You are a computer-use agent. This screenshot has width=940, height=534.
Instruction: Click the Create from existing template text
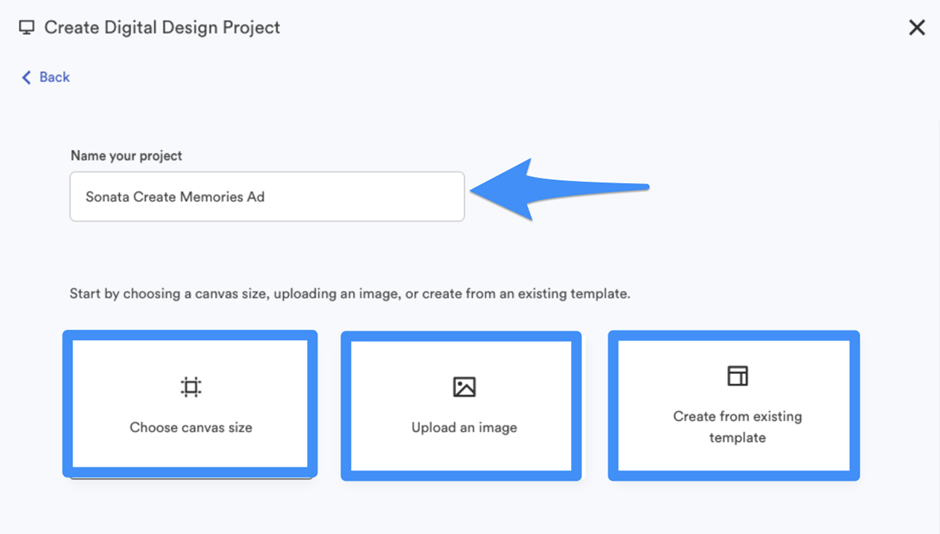point(737,427)
